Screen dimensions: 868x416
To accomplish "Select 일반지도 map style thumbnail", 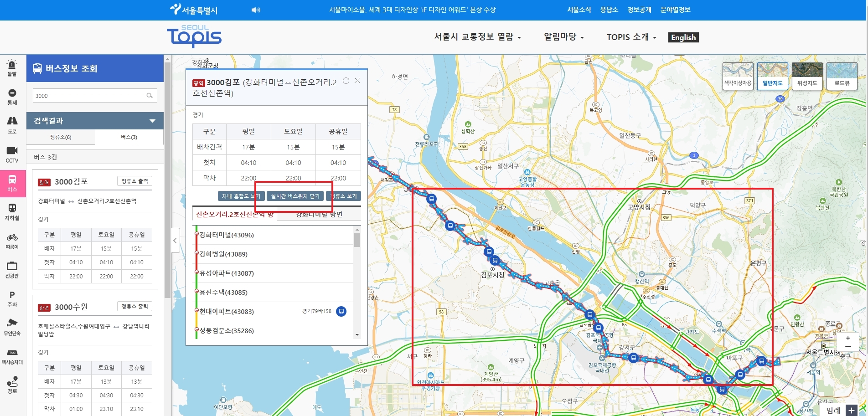I will coord(772,76).
